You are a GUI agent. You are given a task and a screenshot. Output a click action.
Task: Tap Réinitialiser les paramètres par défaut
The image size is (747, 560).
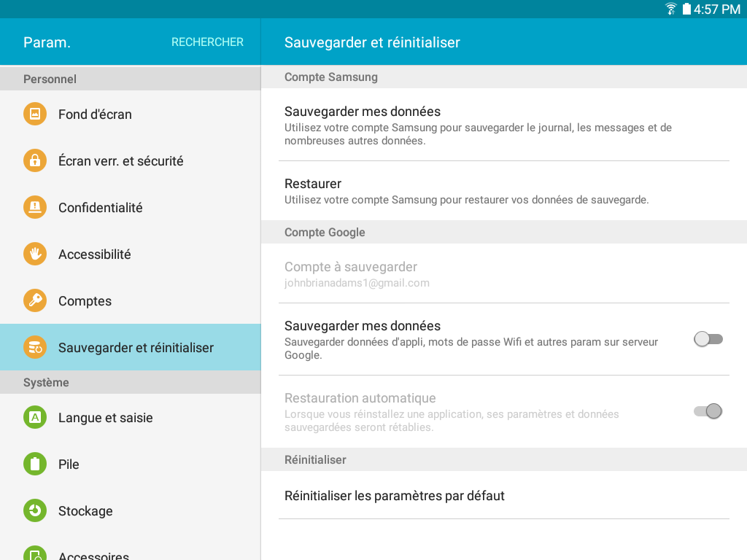coord(504,495)
